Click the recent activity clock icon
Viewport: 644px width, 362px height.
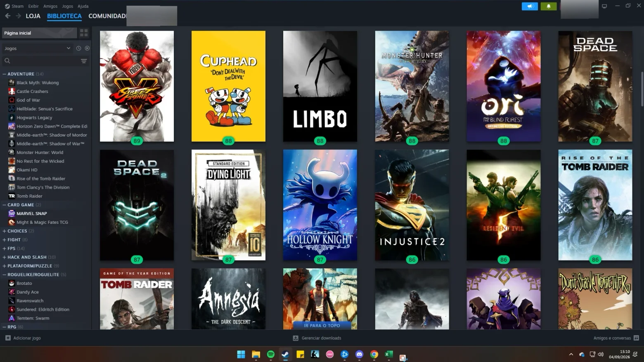click(78, 48)
